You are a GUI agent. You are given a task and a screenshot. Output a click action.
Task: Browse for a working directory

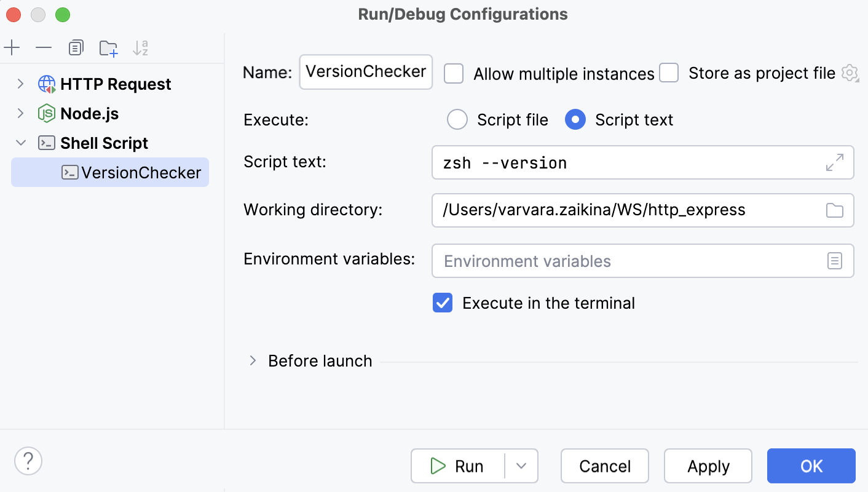coord(834,210)
